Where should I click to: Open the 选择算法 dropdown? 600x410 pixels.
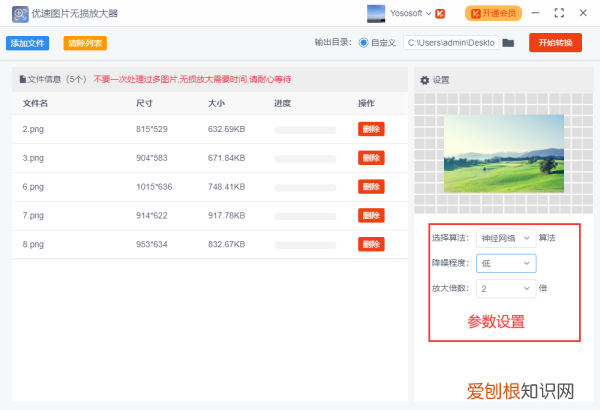[506, 238]
